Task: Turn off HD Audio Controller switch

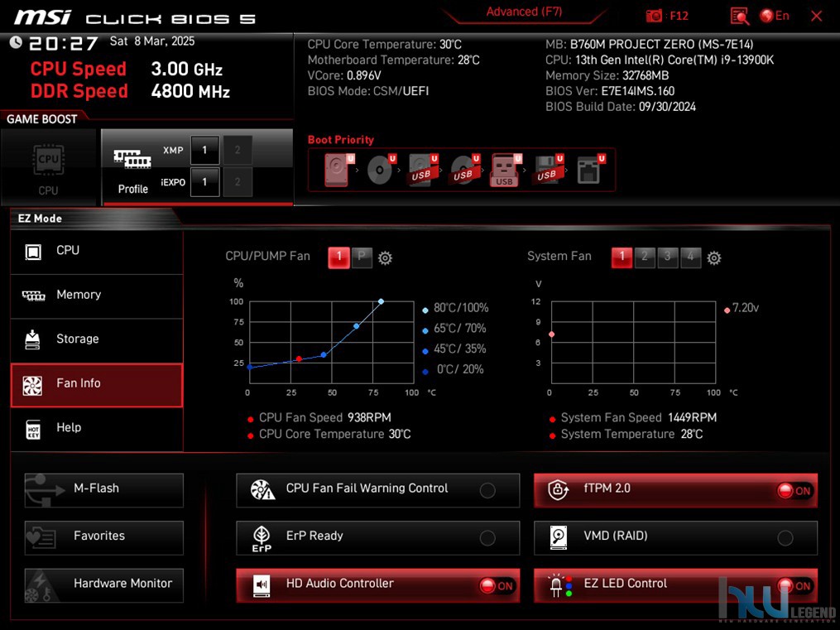Action: pyautogui.click(x=497, y=585)
